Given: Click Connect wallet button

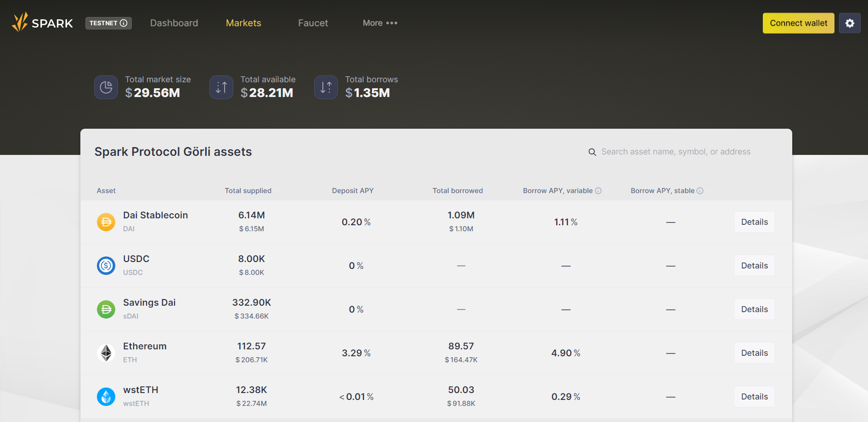Looking at the screenshot, I should pyautogui.click(x=799, y=23).
